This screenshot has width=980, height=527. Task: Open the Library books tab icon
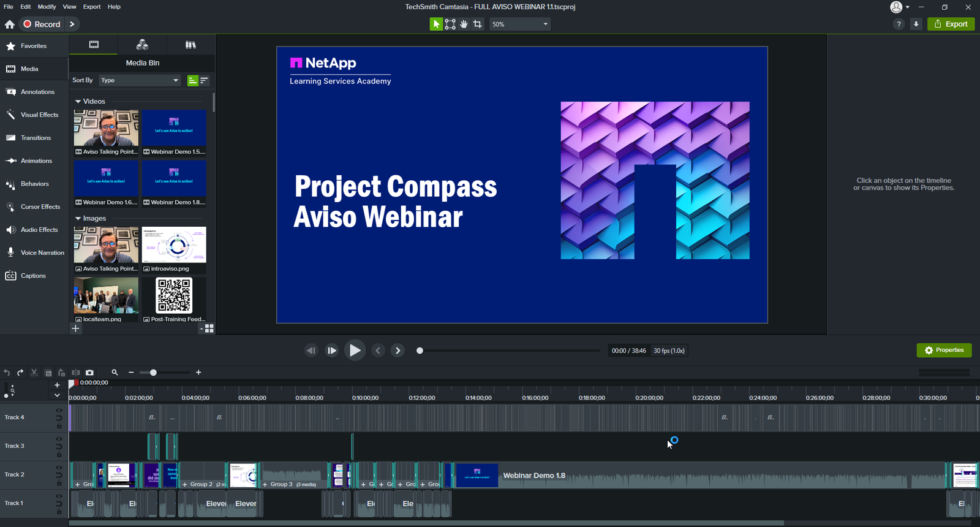coord(190,45)
